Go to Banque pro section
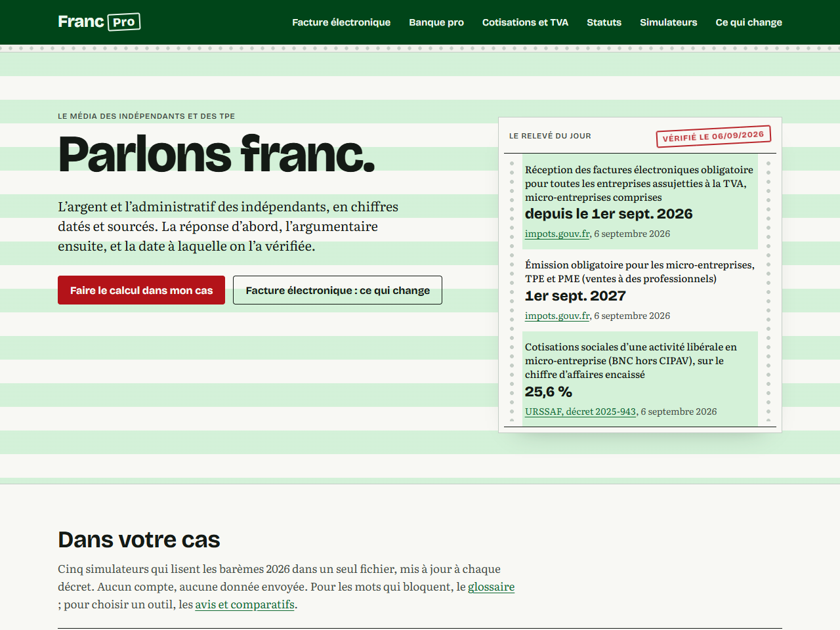 tap(436, 22)
